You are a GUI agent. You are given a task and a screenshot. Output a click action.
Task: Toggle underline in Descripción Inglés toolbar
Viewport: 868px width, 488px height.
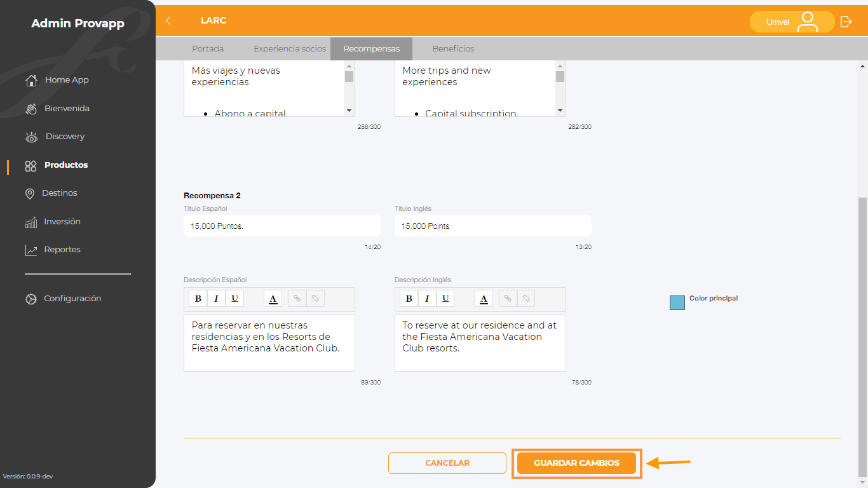[445, 299]
